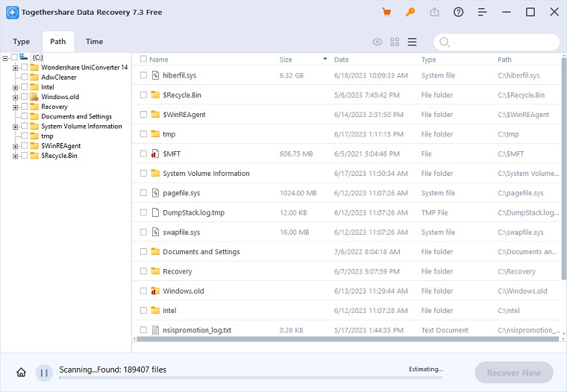Open the key activation icon
This screenshot has width=567, height=392.
pos(410,12)
